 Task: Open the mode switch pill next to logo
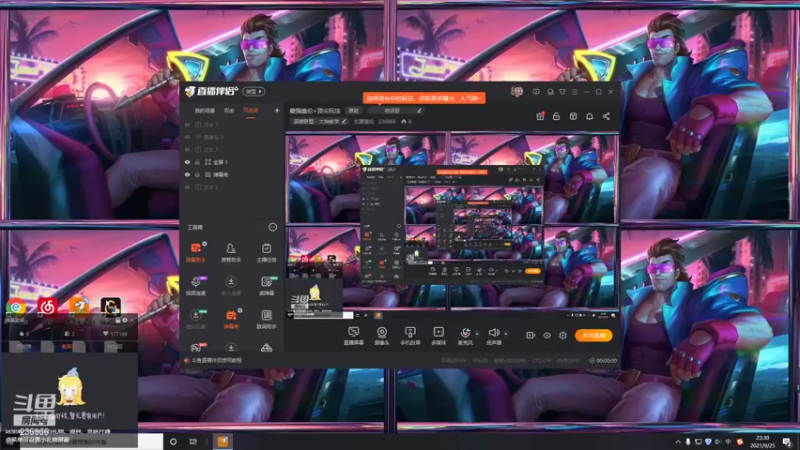[254, 92]
